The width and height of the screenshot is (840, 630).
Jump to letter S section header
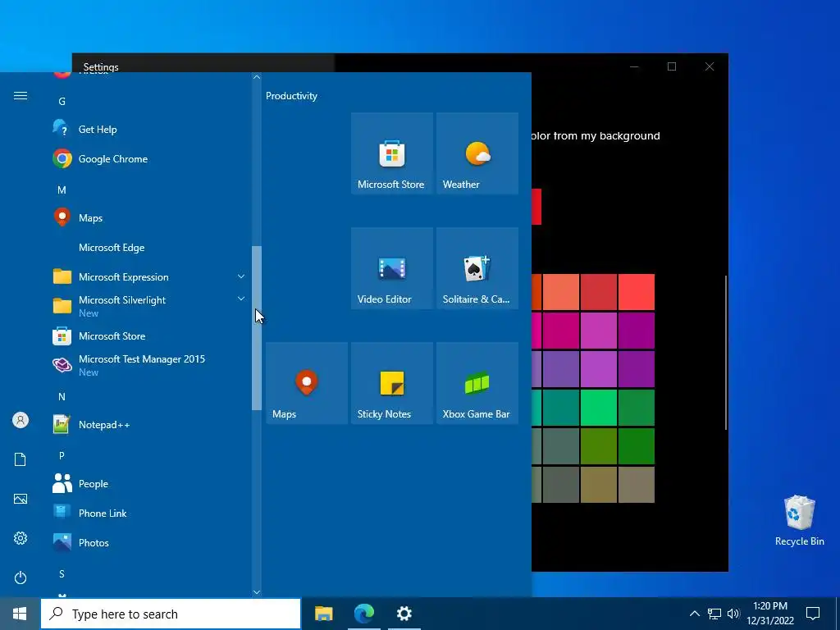62,574
